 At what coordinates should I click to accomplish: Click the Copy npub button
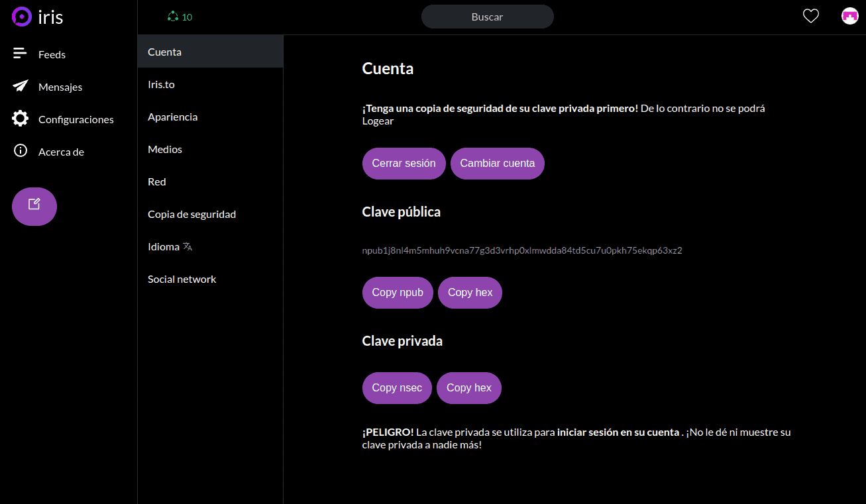(398, 293)
